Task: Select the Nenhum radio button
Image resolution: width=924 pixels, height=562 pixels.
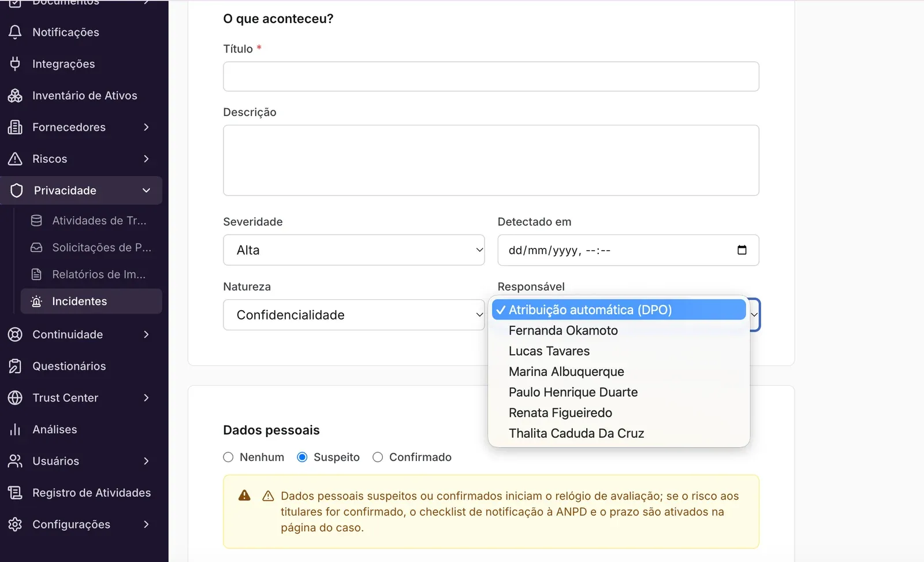Action: click(x=228, y=457)
